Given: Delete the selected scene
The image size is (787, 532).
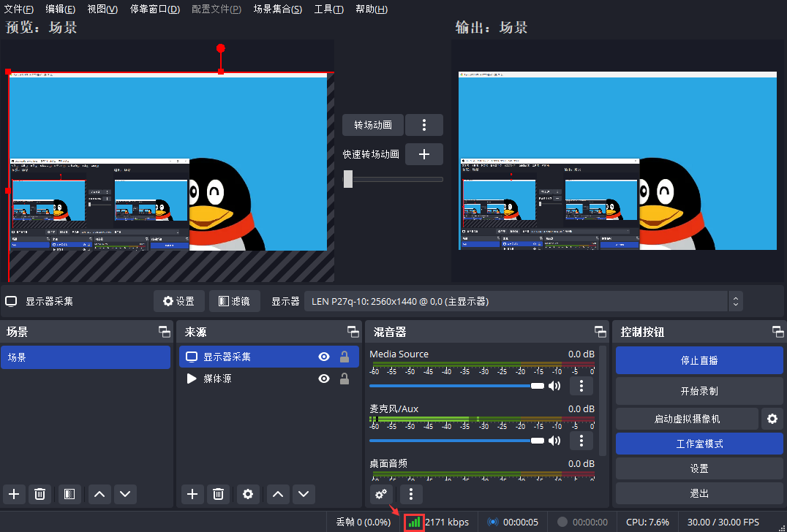Looking at the screenshot, I should [x=39, y=495].
